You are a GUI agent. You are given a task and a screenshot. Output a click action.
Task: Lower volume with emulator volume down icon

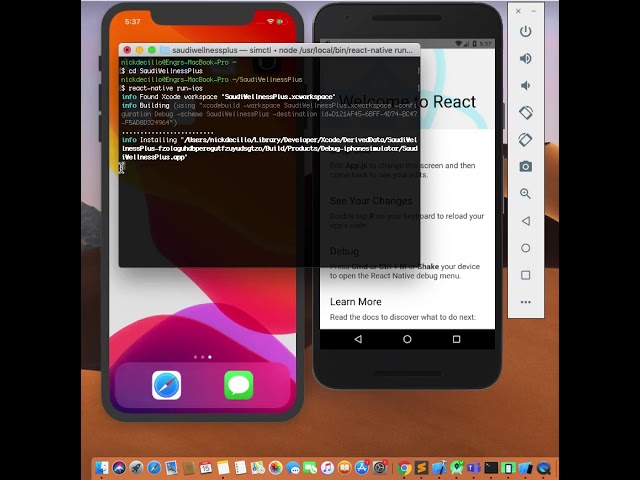click(x=526, y=85)
